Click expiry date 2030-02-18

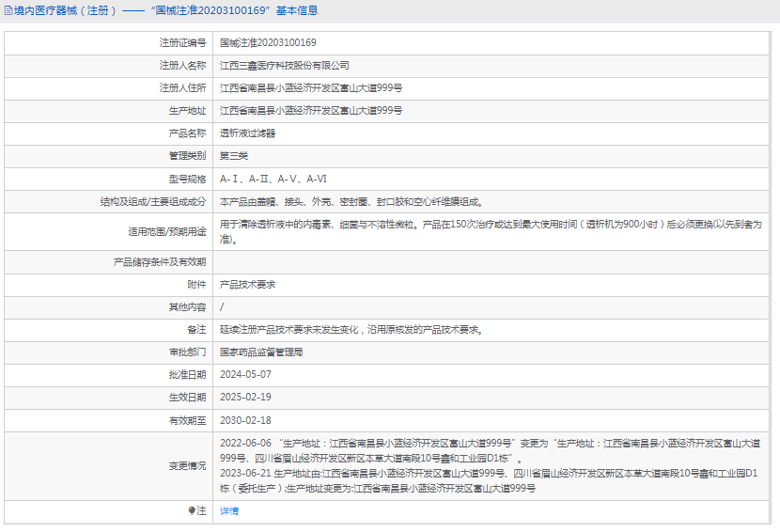(245, 420)
